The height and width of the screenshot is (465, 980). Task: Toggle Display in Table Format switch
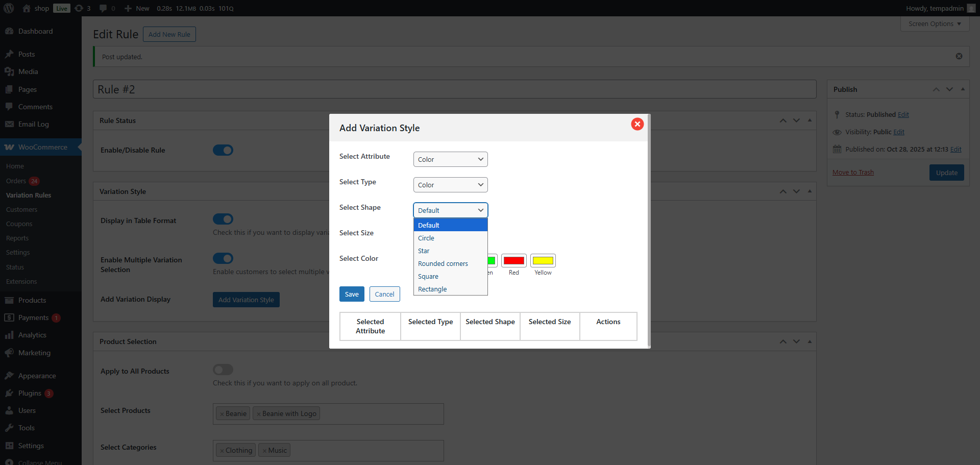[223, 219]
